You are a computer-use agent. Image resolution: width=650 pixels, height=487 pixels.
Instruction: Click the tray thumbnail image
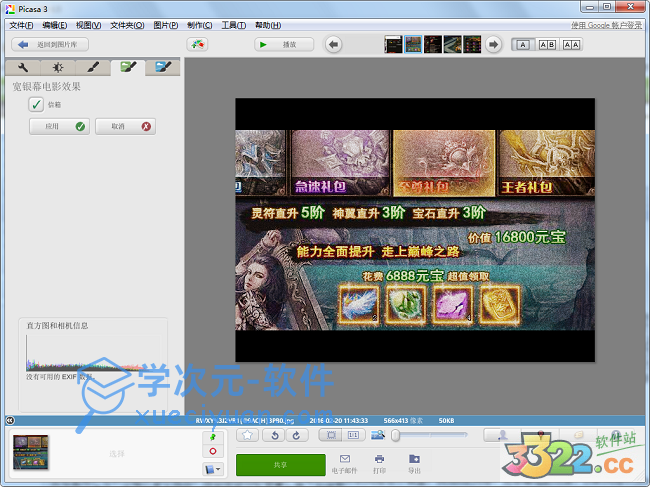(x=31, y=452)
